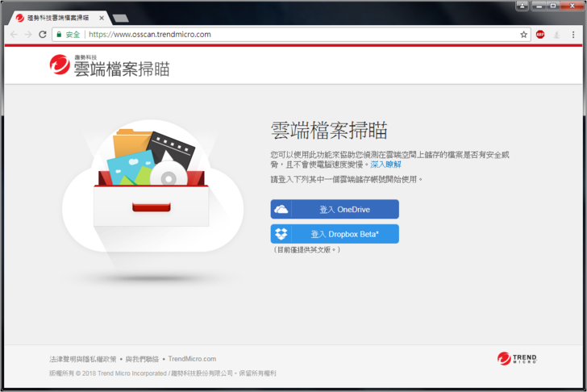
Task: Maximize the browser window
Action: coord(553,6)
